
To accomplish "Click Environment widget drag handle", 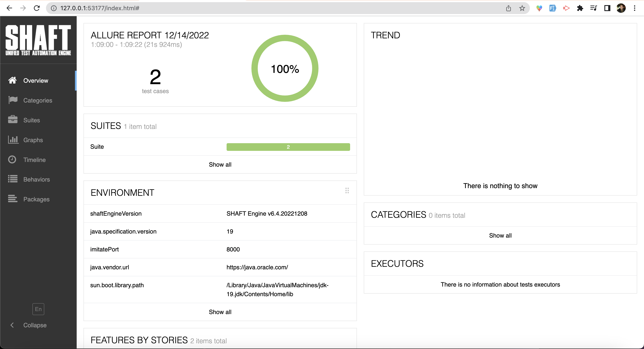I will pyautogui.click(x=347, y=191).
